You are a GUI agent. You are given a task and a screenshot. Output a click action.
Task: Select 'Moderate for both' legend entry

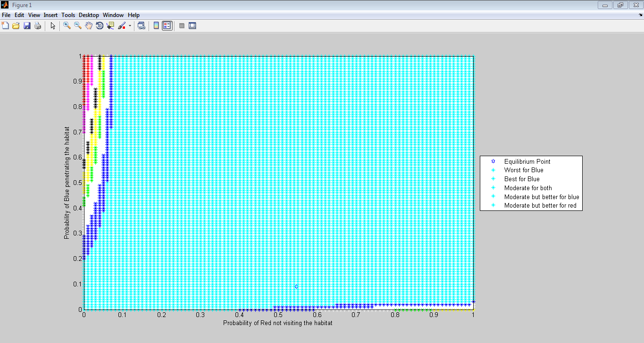[528, 188]
